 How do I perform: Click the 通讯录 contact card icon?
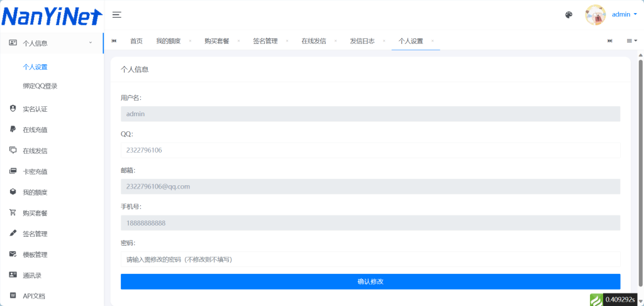coord(13,275)
